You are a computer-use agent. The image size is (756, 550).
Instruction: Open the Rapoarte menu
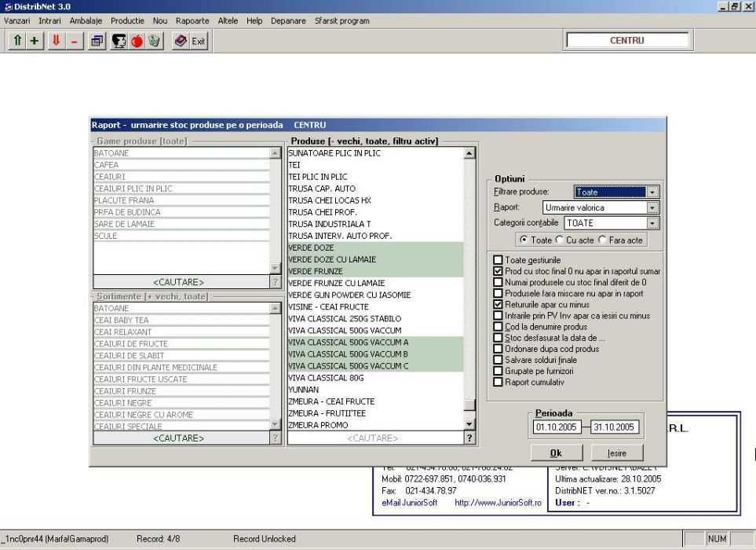click(x=192, y=20)
